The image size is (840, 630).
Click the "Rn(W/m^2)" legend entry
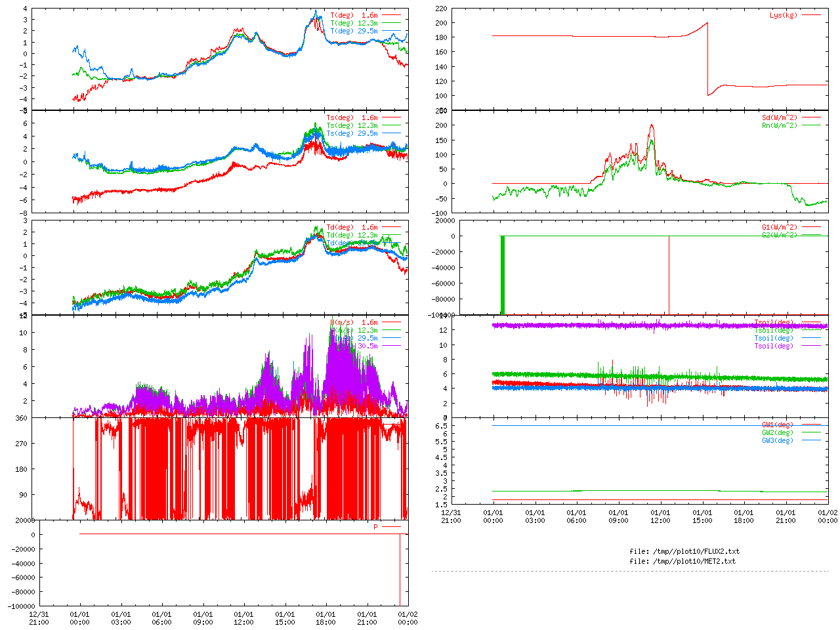coord(779,126)
